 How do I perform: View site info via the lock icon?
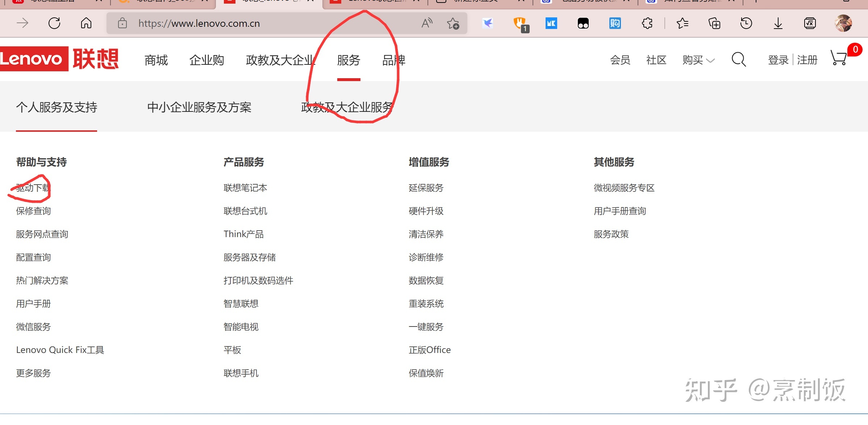[x=122, y=23]
